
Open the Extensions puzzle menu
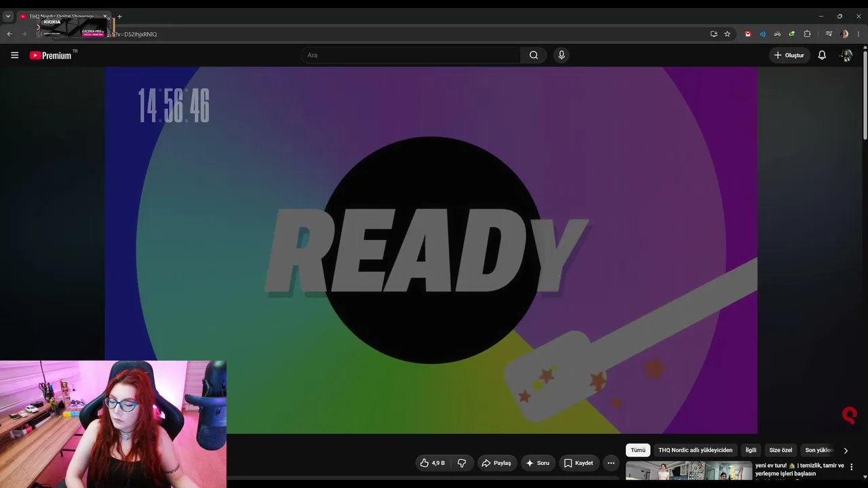pos(807,34)
